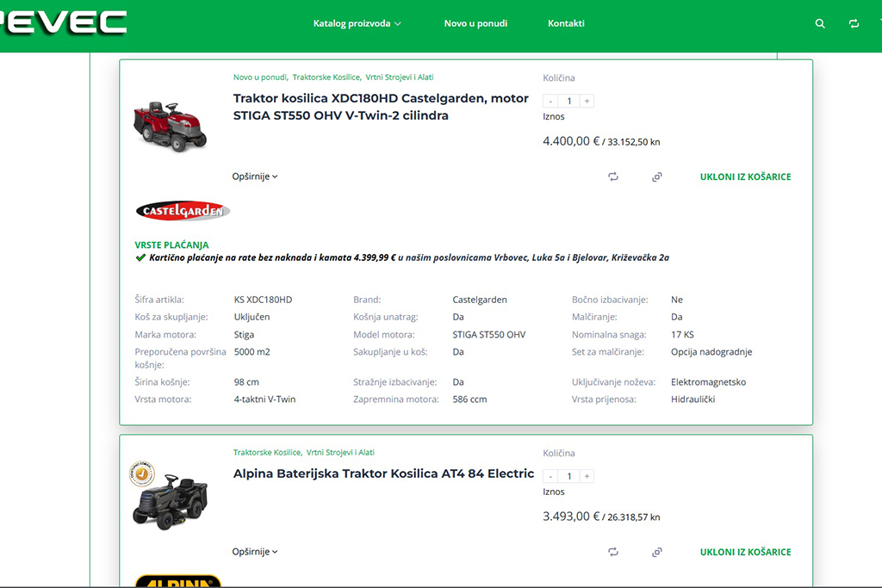The width and height of the screenshot is (882, 588).
Task: Decrease quantity of the Alpina mower
Action: (x=550, y=475)
